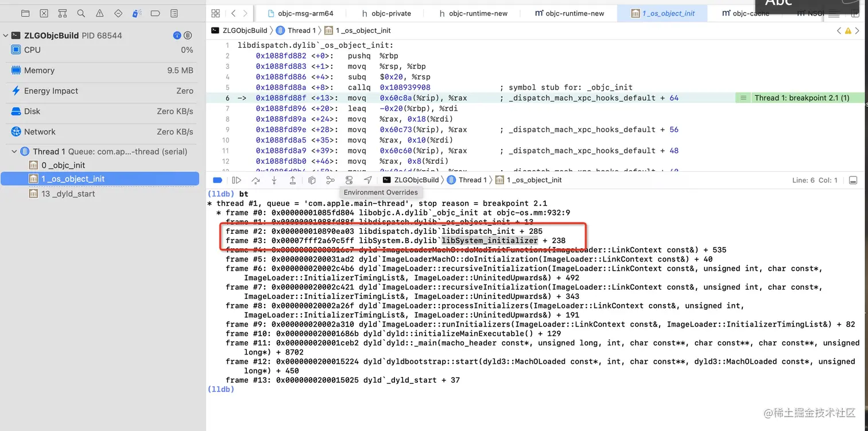Go to next issue arrow
This screenshot has height=431, width=868.
point(857,30)
